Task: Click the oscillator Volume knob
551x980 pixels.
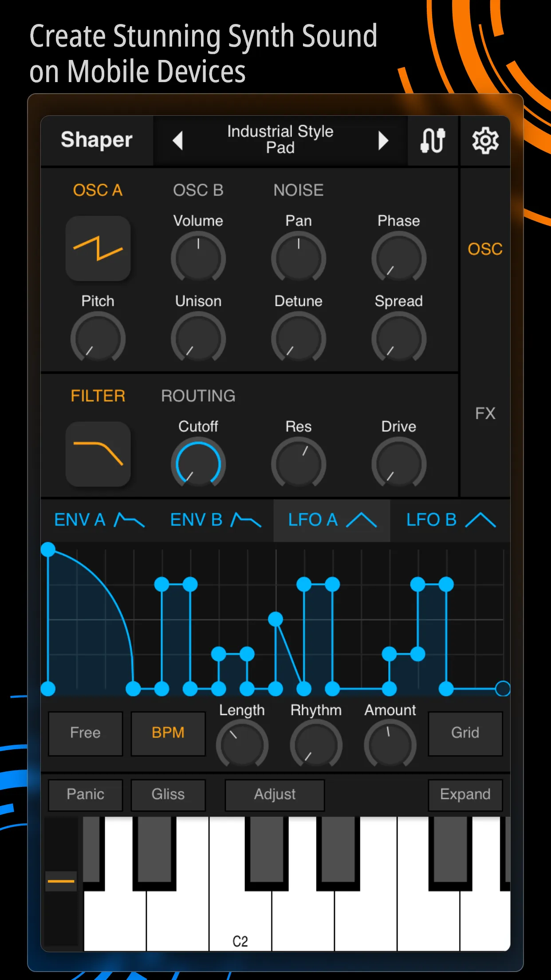Action: pos(198,258)
